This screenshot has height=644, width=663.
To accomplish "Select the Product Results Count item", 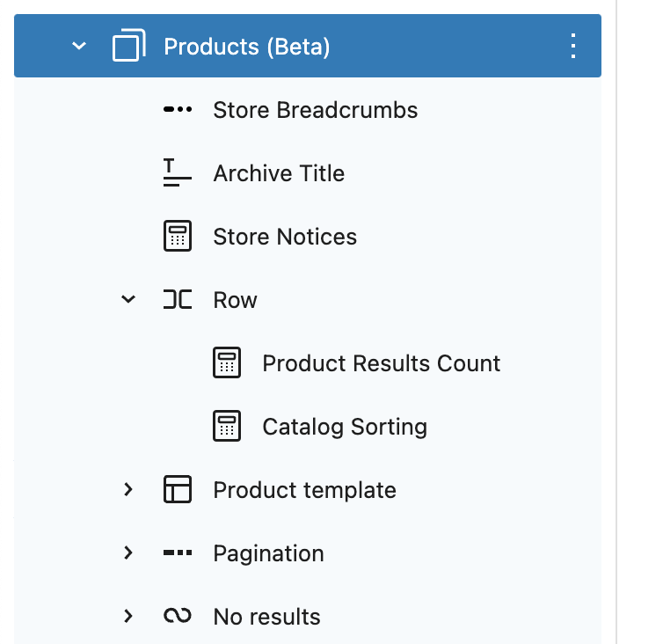I will click(x=308, y=362).
